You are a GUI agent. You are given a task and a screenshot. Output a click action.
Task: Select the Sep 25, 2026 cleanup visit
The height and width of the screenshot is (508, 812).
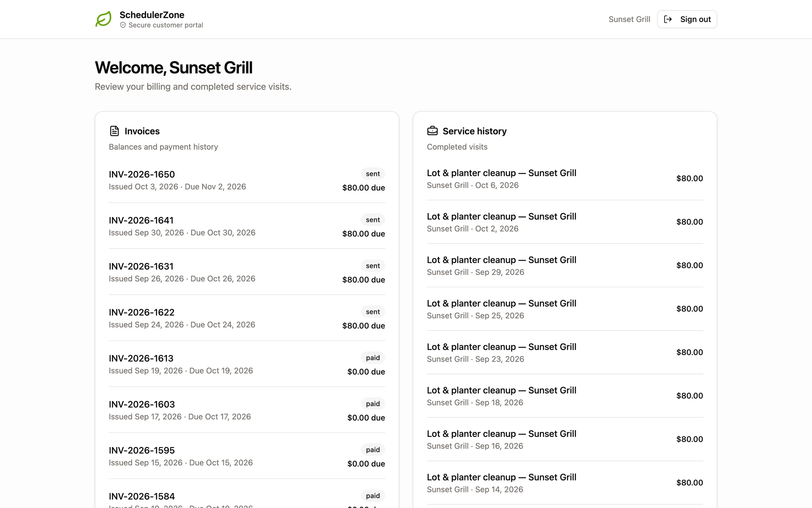click(x=565, y=309)
